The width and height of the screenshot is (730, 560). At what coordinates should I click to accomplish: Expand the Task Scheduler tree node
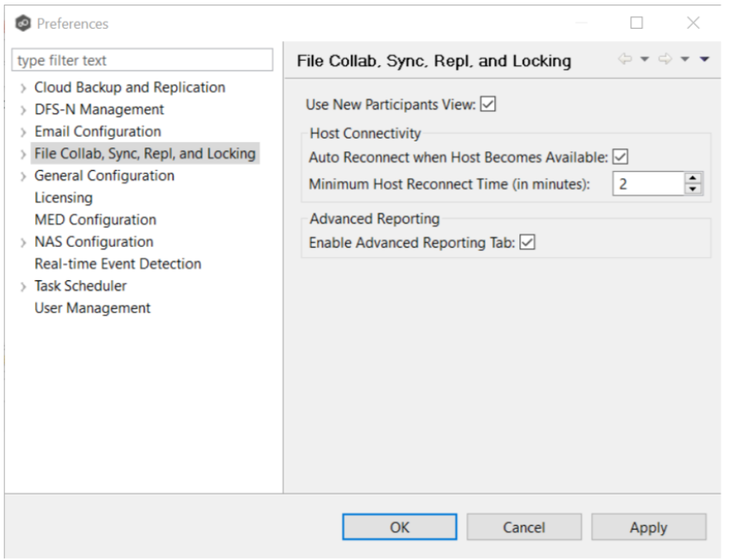coord(24,286)
